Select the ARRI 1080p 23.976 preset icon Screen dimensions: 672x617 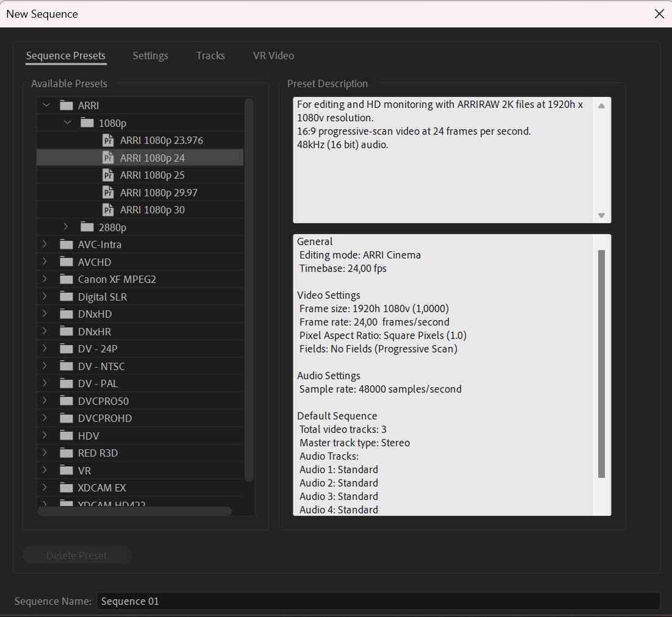pyautogui.click(x=108, y=140)
